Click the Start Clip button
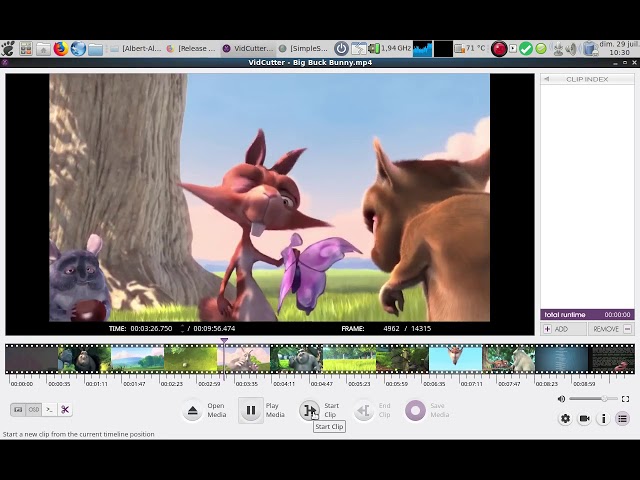 [310, 410]
